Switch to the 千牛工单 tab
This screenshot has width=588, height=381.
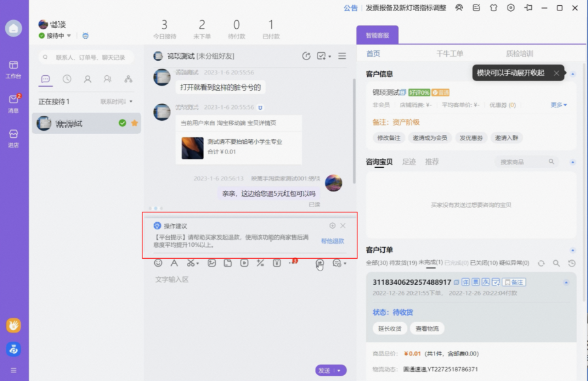[449, 54]
